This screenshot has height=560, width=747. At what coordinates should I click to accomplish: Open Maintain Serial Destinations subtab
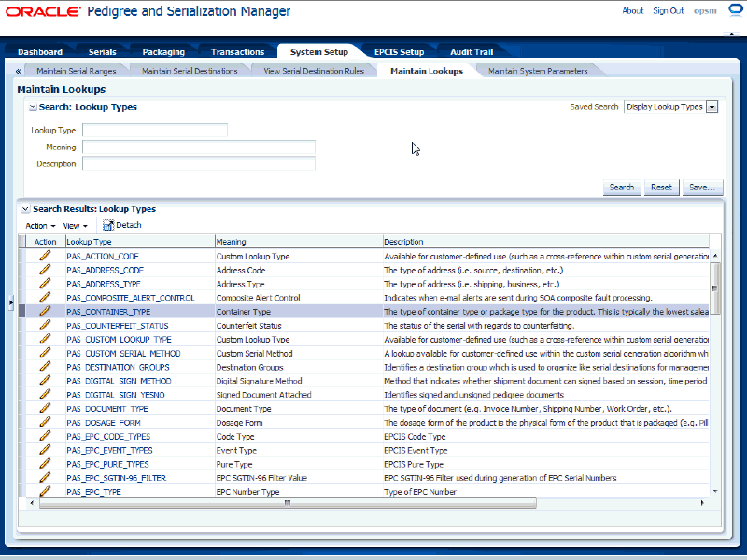click(190, 71)
